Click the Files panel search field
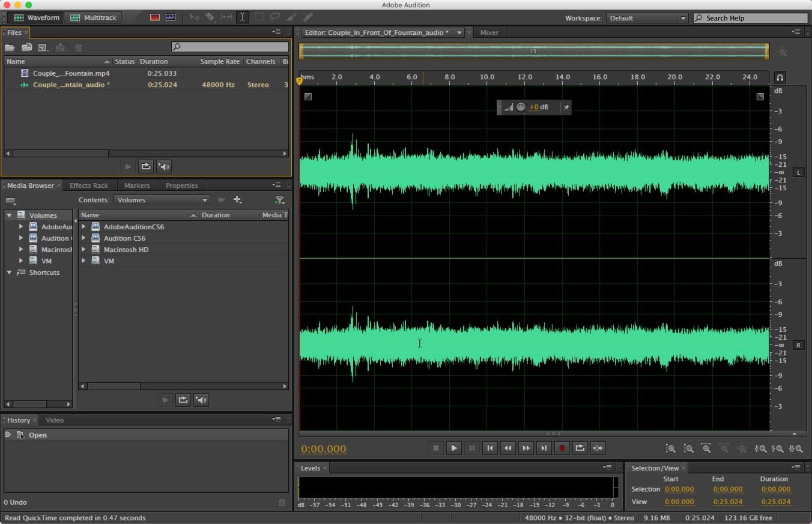 click(230, 47)
